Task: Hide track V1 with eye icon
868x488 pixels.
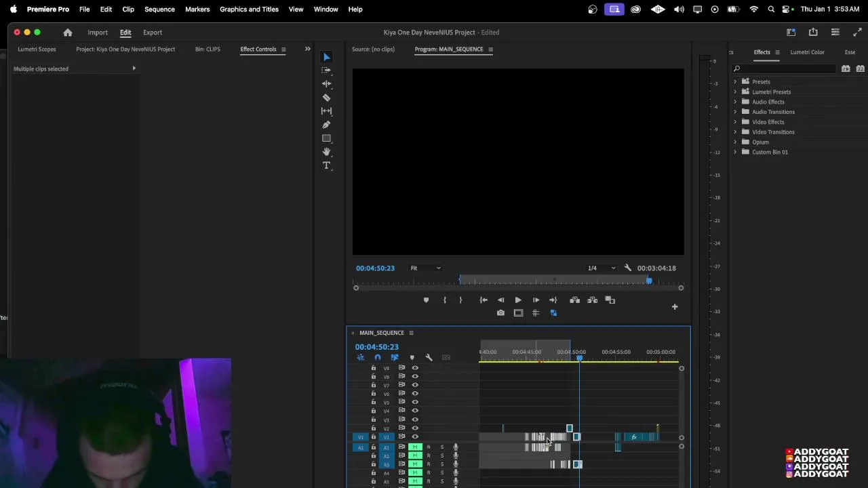Action: (x=415, y=437)
